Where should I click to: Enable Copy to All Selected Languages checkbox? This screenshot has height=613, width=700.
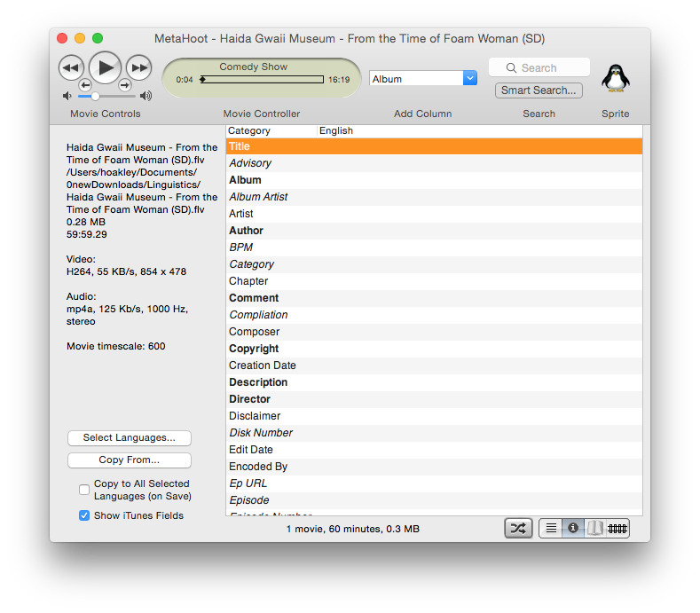(84, 490)
